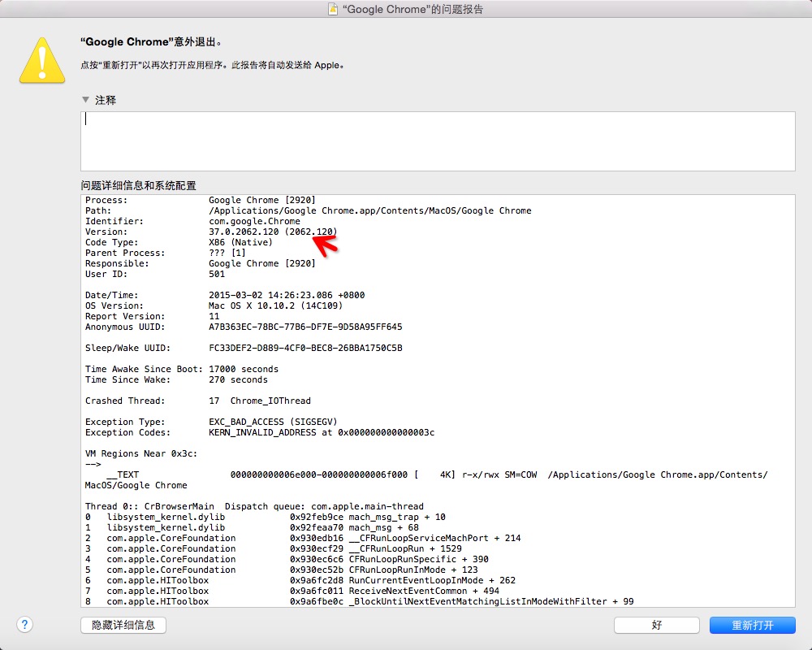
Task: Click '270 seconds' since wake value
Action: 238,379
